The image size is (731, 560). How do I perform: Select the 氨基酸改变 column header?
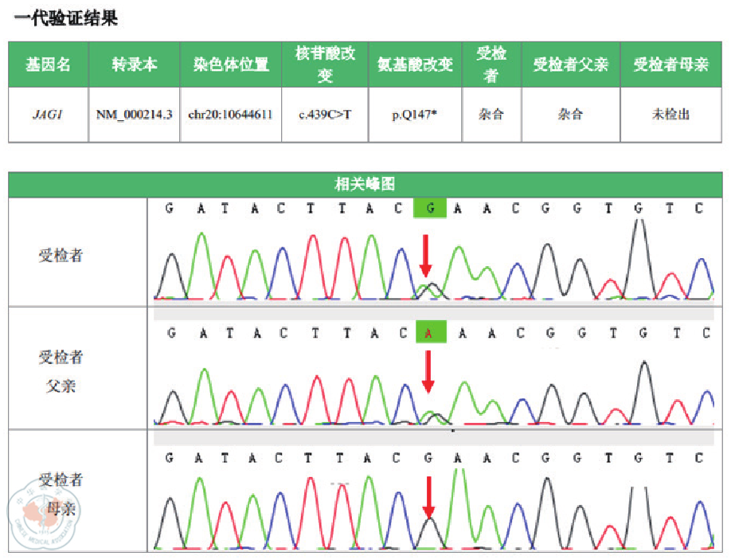tap(415, 65)
